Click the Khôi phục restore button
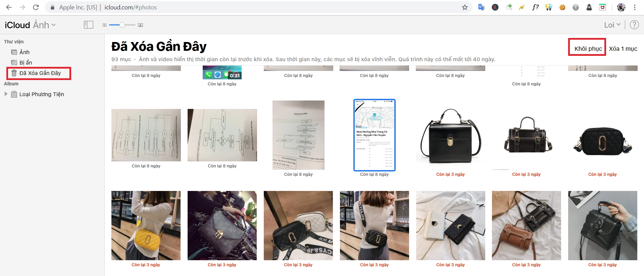Image resolution: width=644 pixels, height=276 pixels. (588, 49)
